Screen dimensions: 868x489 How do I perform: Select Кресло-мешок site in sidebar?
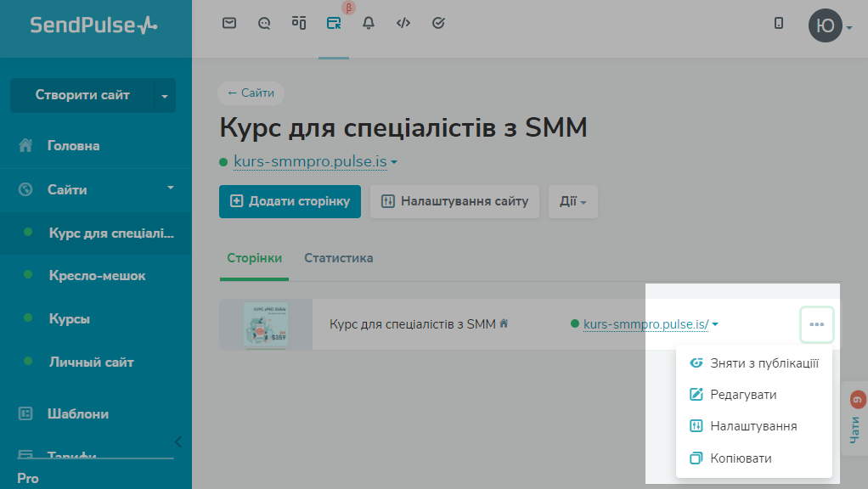click(x=96, y=275)
